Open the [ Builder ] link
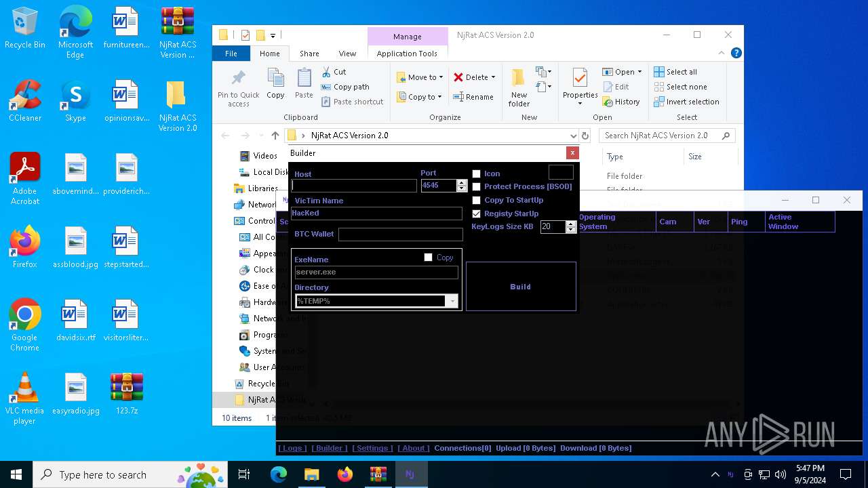The width and height of the screenshot is (868, 488). pos(330,448)
